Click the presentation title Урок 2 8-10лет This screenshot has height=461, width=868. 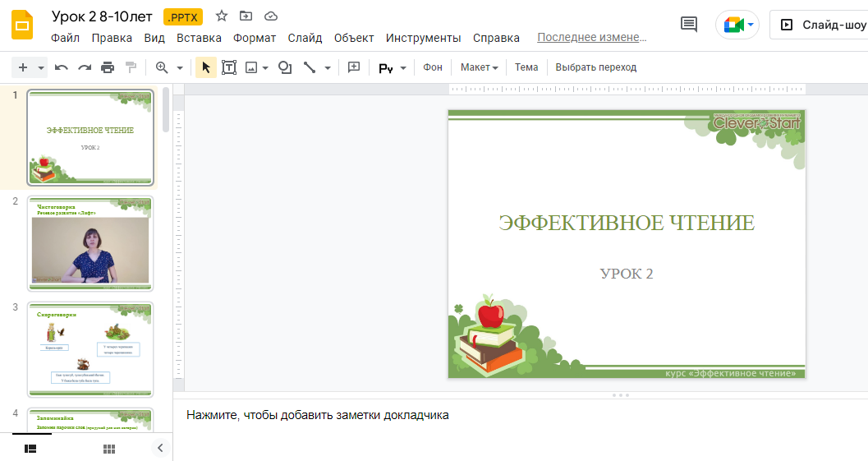pos(102,16)
